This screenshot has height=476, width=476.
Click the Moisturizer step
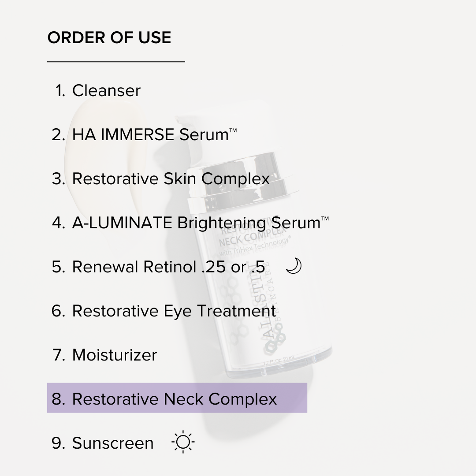[114, 355]
